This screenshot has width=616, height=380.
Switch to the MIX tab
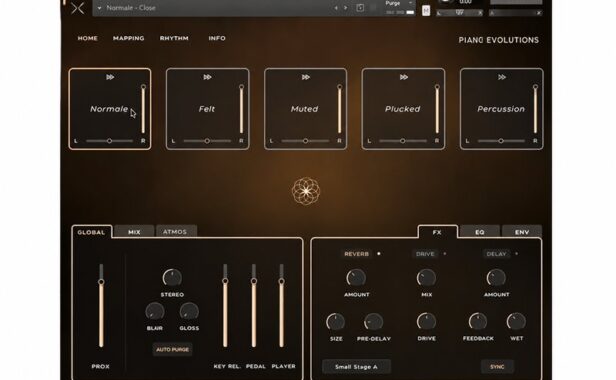(x=134, y=232)
